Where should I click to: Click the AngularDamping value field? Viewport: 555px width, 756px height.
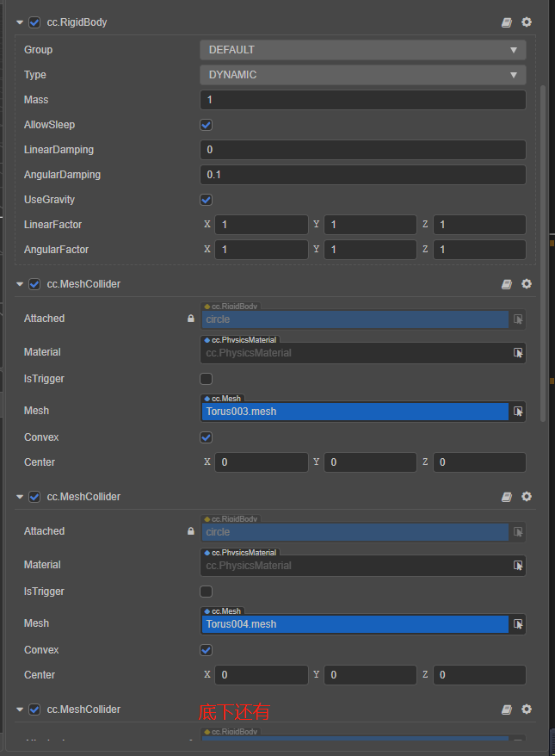(362, 175)
